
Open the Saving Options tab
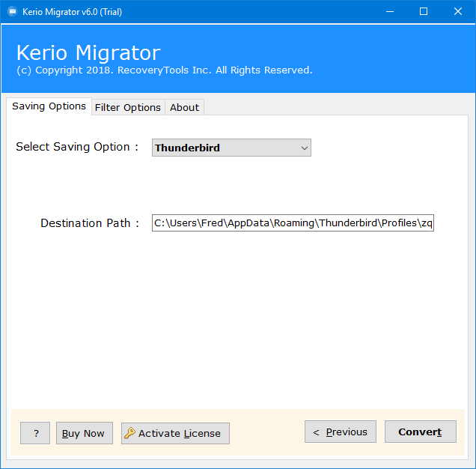tap(49, 106)
